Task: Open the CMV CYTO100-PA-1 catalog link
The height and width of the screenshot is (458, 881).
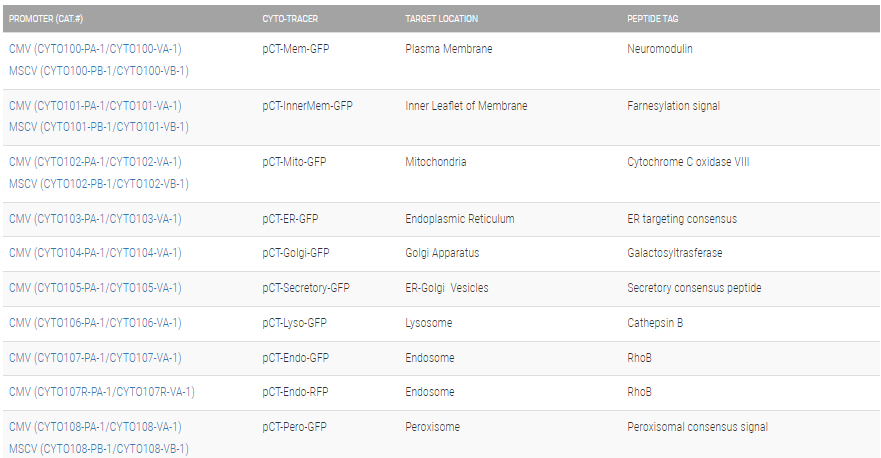Action: tap(95, 49)
